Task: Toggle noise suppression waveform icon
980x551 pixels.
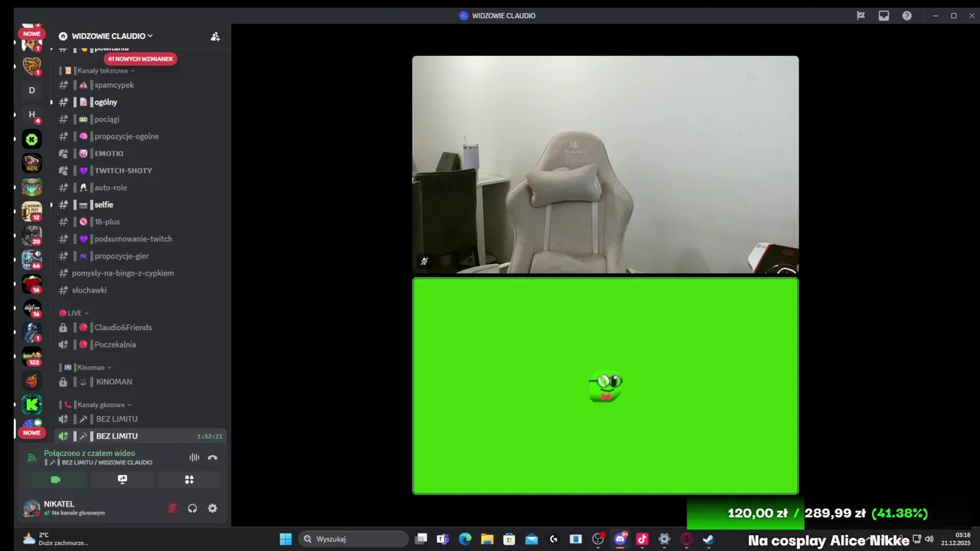Action: point(194,458)
